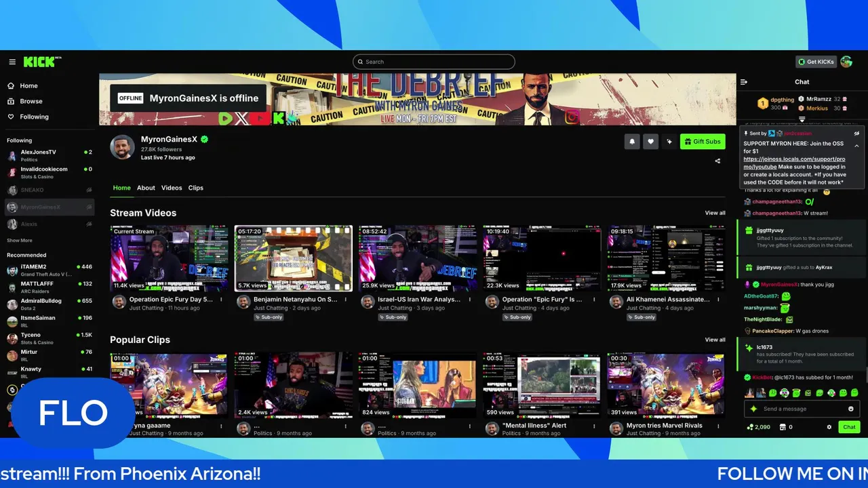Open the emote picker in the message box
Viewport: 868px width, 488px height.
(851, 409)
